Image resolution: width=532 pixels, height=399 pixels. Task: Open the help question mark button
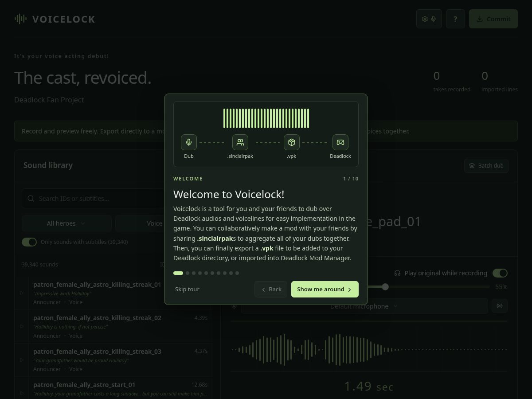click(455, 19)
